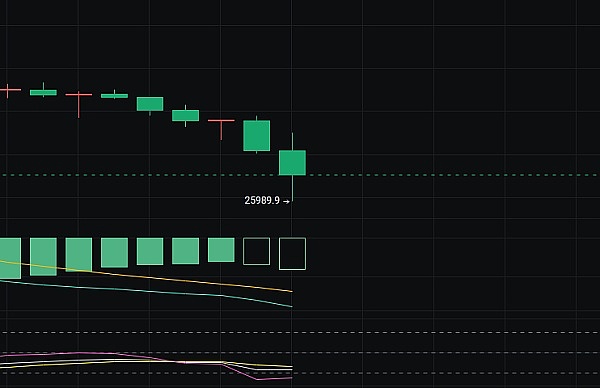Select the first hollow volume bar
This screenshot has height=388, width=600.
(257, 251)
